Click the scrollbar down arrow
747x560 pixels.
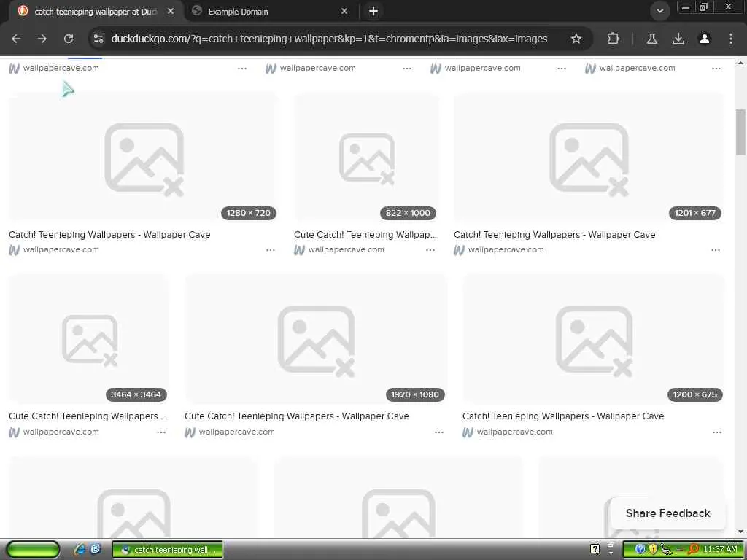pyautogui.click(x=740, y=532)
